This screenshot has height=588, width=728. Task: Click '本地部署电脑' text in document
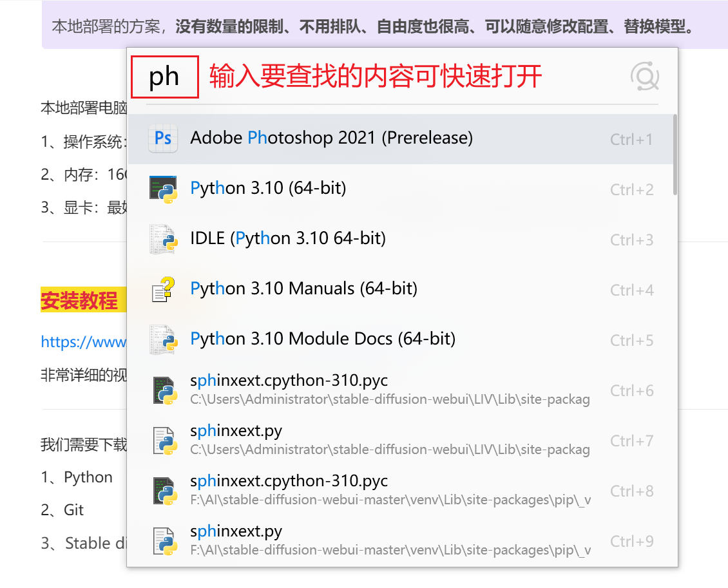coord(84,108)
